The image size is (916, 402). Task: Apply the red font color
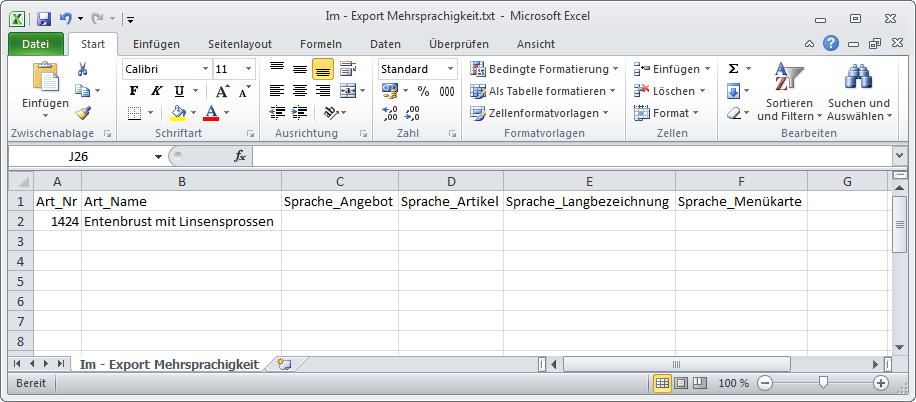pos(211,113)
